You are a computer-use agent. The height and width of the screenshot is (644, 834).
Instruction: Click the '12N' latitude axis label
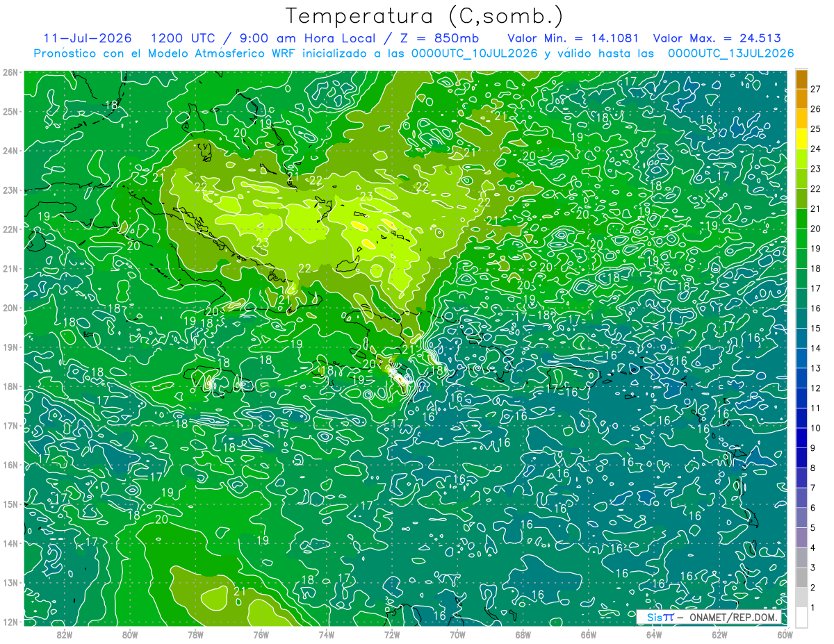10,622
